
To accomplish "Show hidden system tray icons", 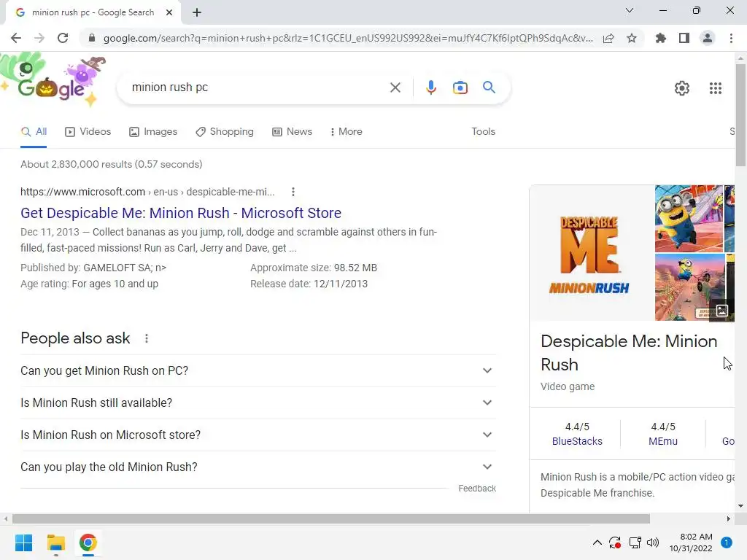I will [x=597, y=542].
